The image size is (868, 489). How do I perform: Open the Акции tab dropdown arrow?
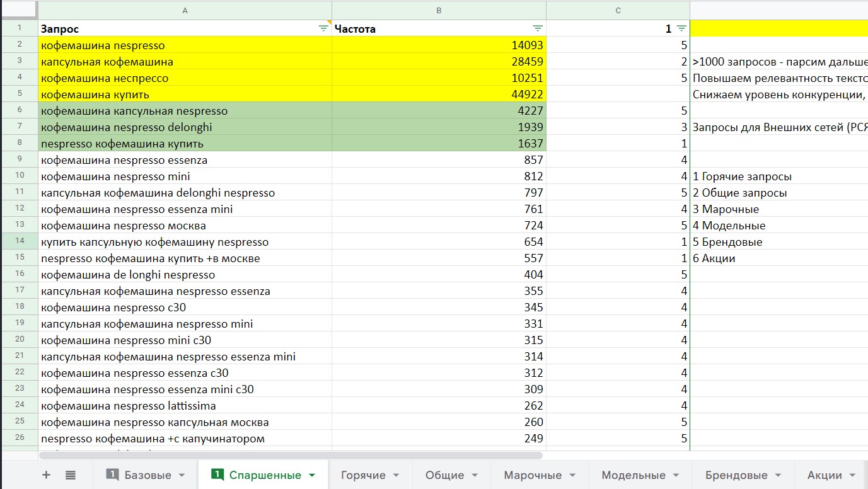tap(853, 475)
